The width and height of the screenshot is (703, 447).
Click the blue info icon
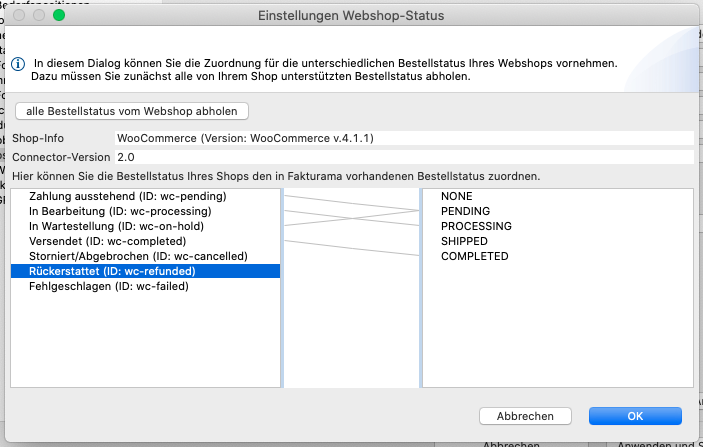click(x=18, y=64)
